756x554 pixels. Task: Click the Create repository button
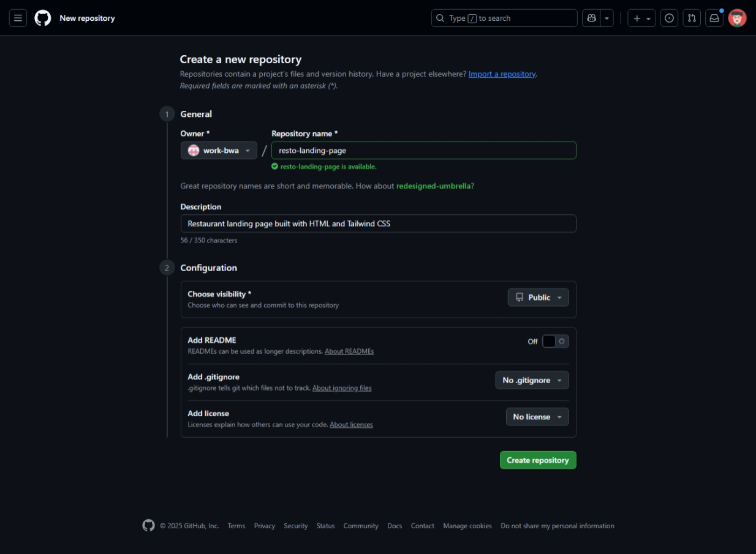pos(537,460)
